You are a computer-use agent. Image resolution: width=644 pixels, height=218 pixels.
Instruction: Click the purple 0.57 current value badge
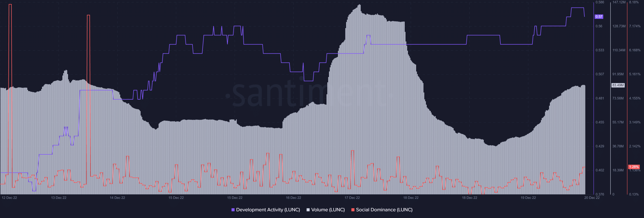pyautogui.click(x=599, y=17)
